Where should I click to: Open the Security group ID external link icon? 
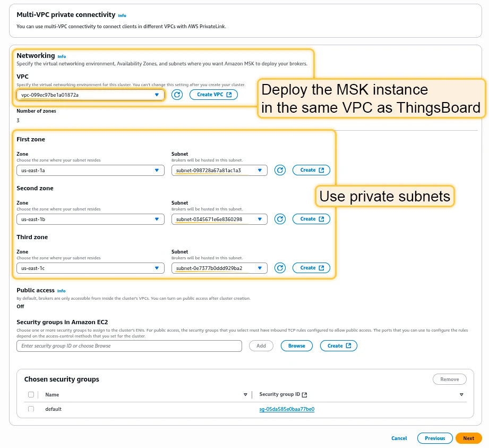tap(305, 395)
